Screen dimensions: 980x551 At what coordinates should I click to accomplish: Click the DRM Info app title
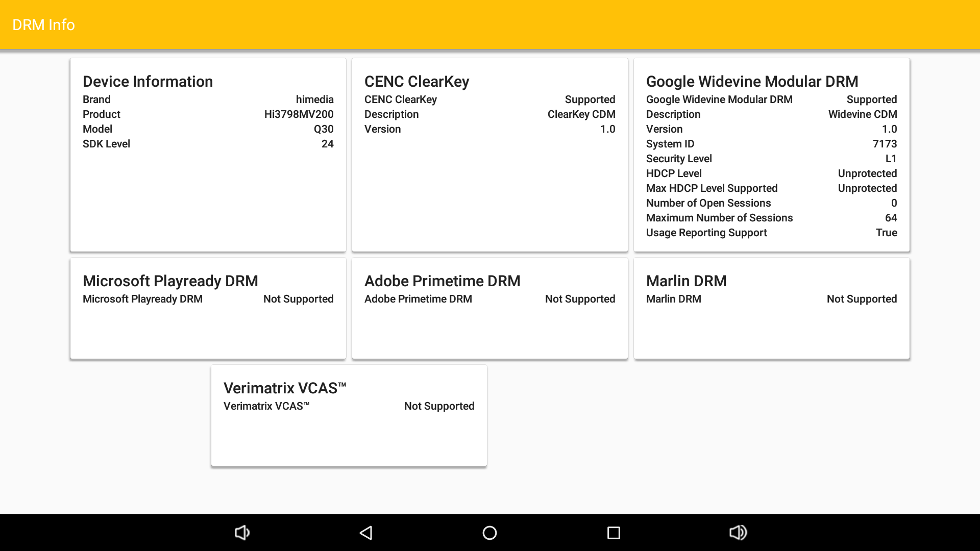43,24
